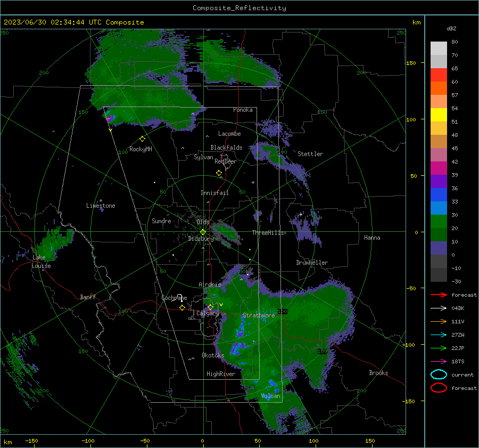This screenshot has width=479, height=448.
Task: Click the Composite_Reflectivity title
Action: pos(239,8)
